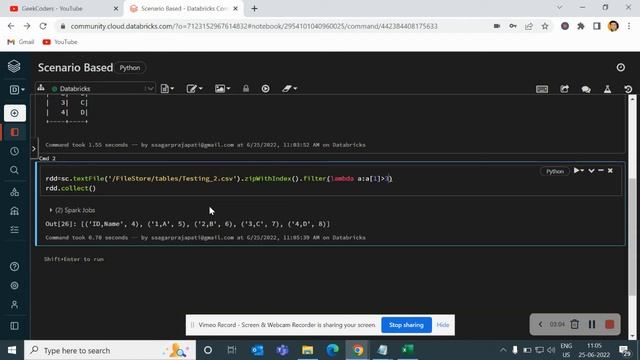Click the clock icon in the notebook header

620,67
